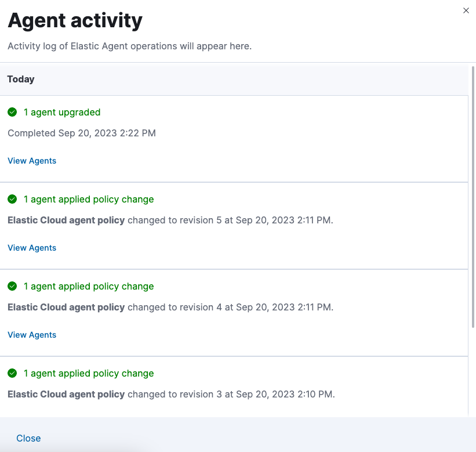Select the revision 4 policy change entry
Image resolution: width=476 pixels, height=452 pixels.
(x=88, y=286)
